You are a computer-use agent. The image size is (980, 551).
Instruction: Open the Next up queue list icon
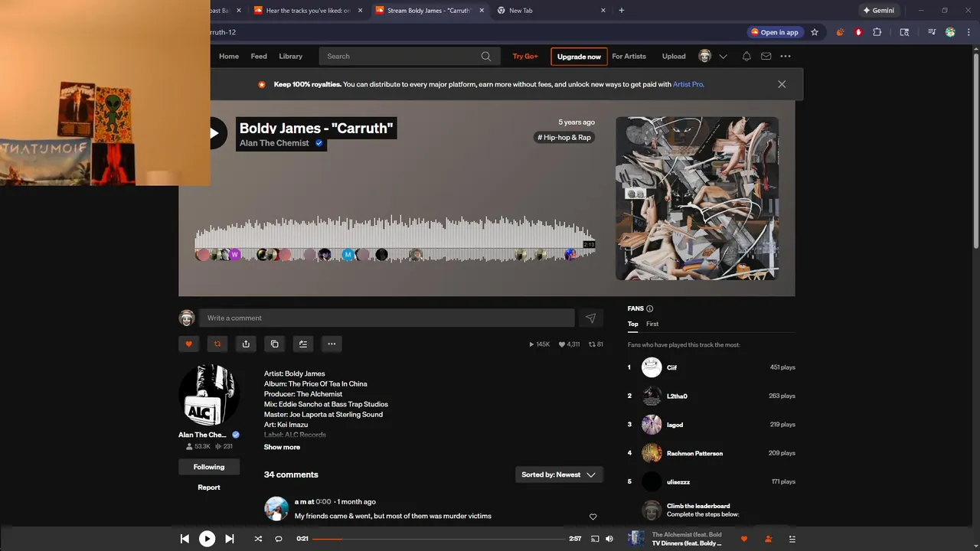pyautogui.click(x=792, y=539)
